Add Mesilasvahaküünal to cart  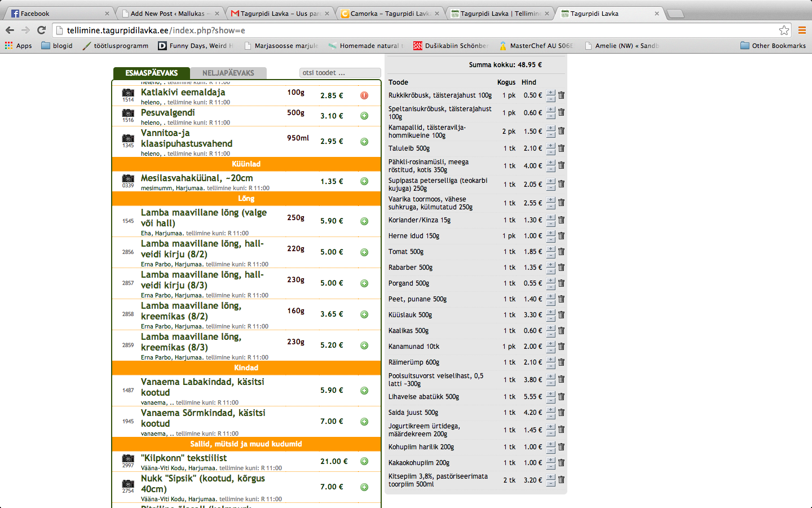click(x=364, y=181)
